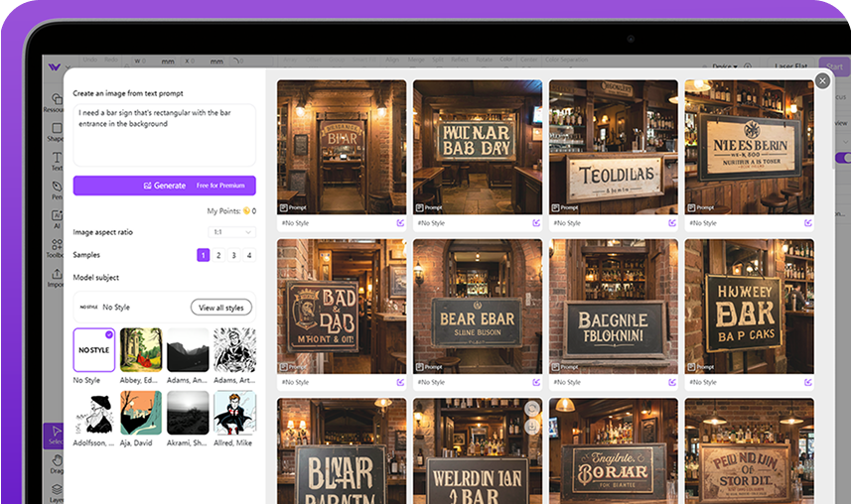Viewport: 852px width, 504px height.
Task: Set Samples to 1
Action: point(204,255)
